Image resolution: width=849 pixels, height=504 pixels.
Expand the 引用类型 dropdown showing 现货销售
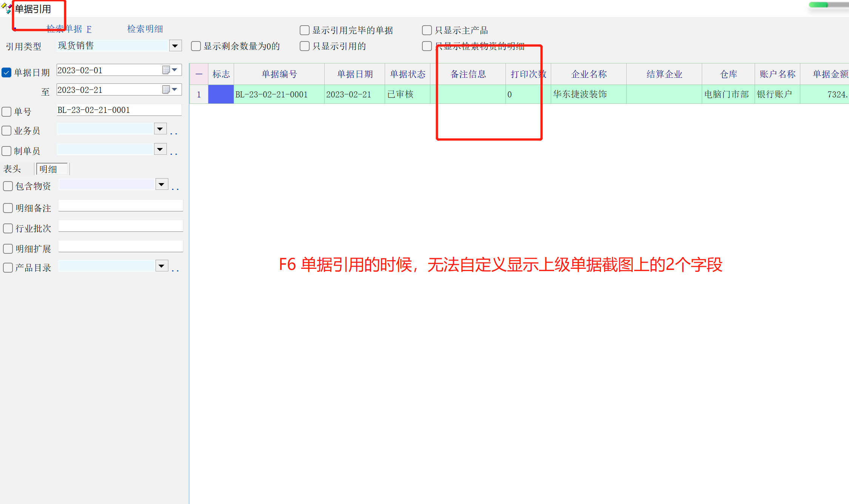[x=175, y=46]
